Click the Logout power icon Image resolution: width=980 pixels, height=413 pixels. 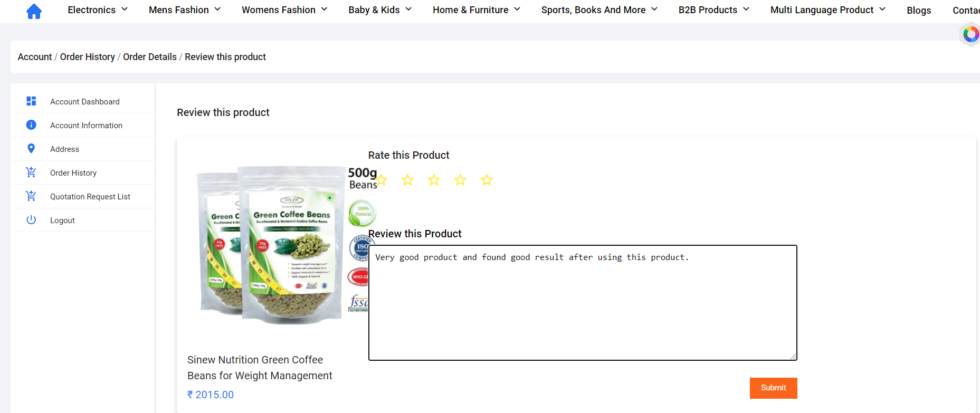(x=31, y=219)
